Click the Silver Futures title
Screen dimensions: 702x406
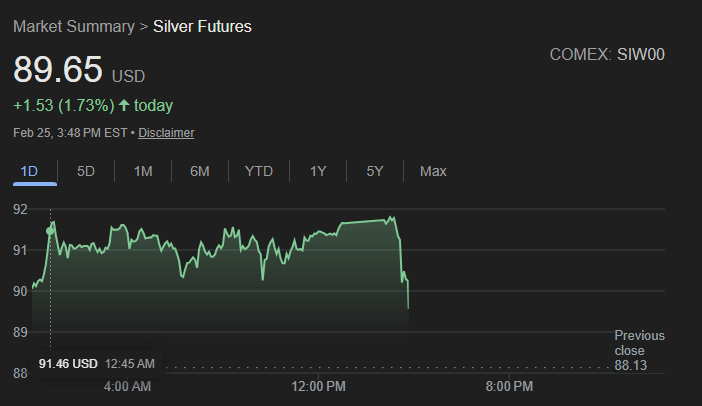pos(202,26)
